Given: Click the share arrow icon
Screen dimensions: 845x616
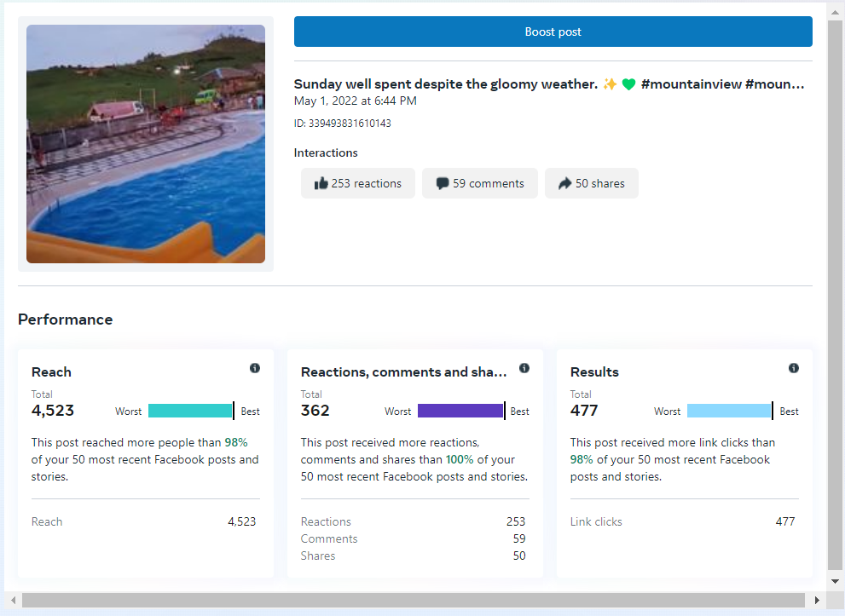Looking at the screenshot, I should click(564, 183).
